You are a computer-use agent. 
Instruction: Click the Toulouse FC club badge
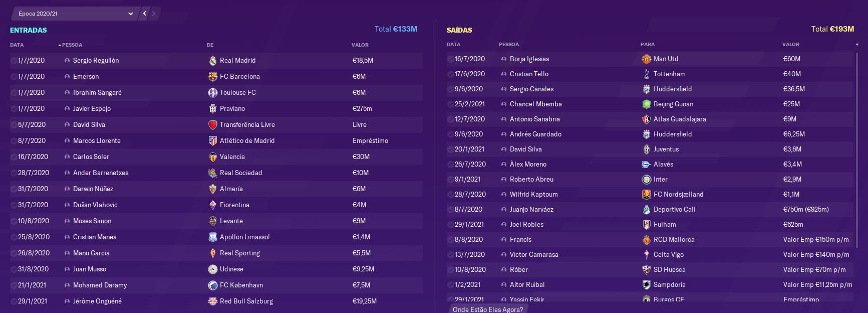(x=213, y=93)
